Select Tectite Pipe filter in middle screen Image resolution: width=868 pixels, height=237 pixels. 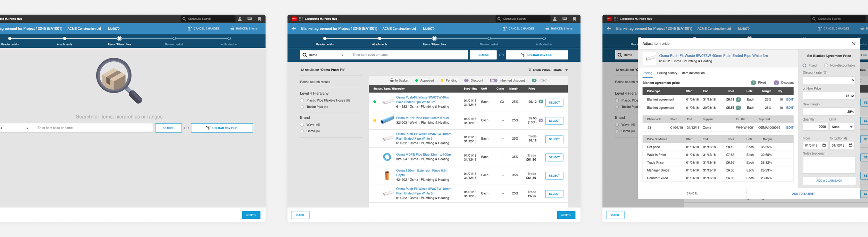click(302, 107)
